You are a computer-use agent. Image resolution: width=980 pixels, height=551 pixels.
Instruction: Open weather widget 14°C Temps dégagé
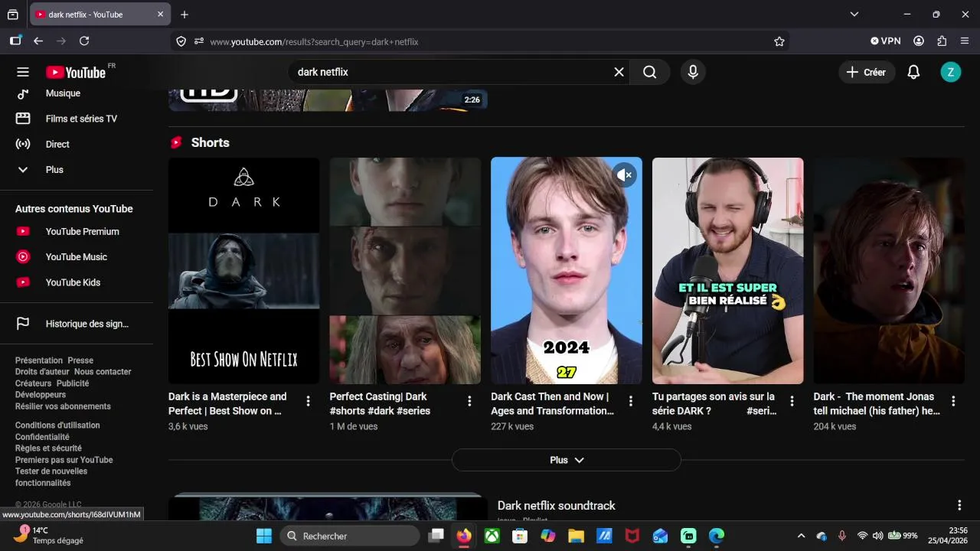point(50,535)
